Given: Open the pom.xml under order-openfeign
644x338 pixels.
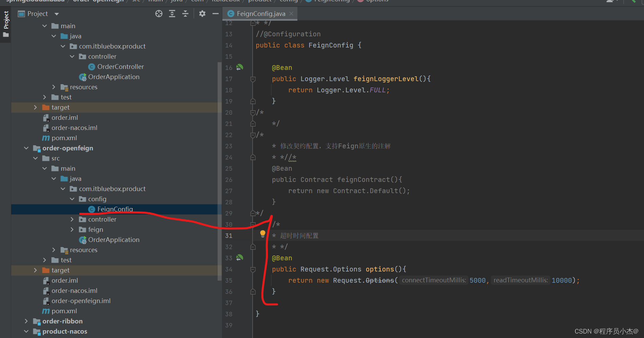Looking at the screenshot, I should click(x=64, y=311).
